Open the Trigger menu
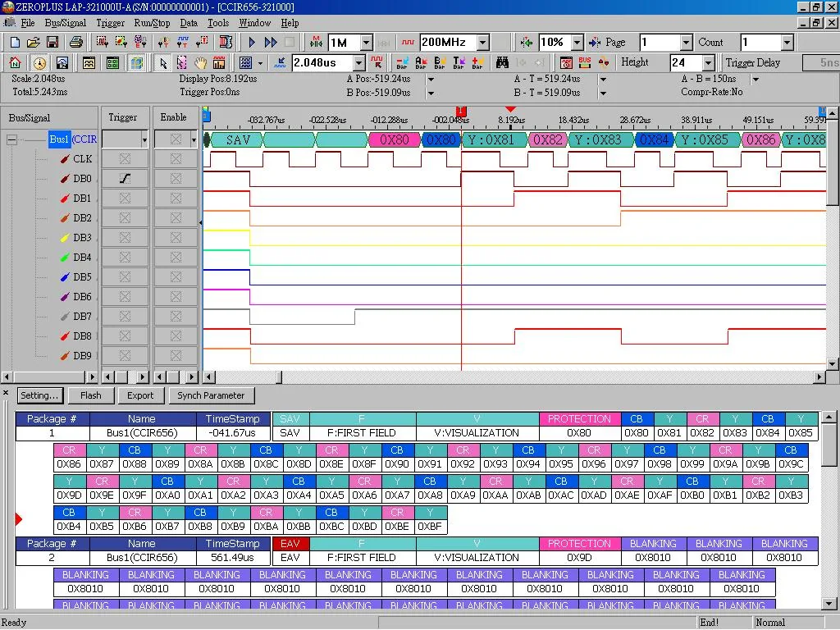 point(111,23)
